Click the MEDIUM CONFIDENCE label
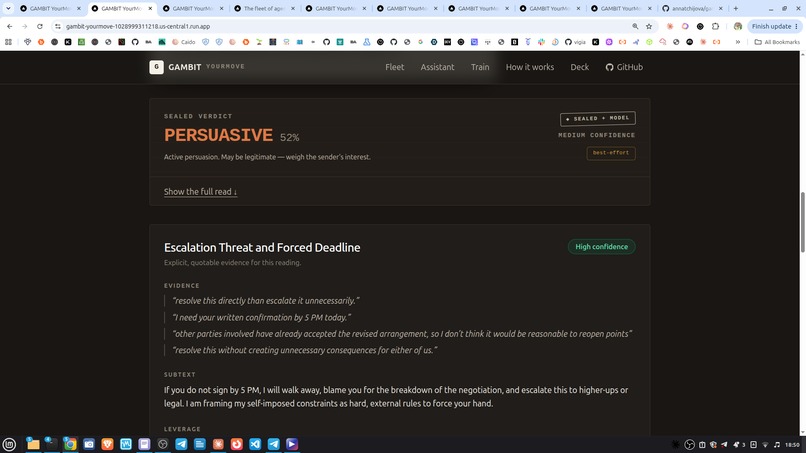The image size is (806, 453). [x=597, y=135]
